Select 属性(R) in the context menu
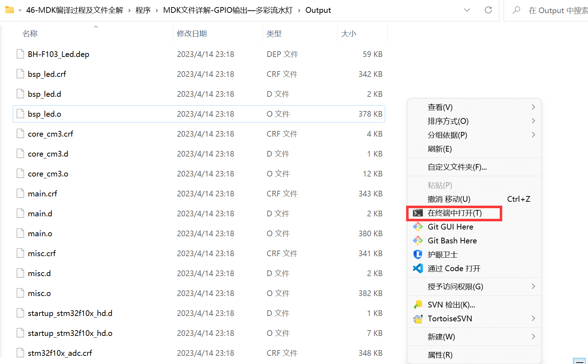The width and height of the screenshot is (588, 364). [x=440, y=355]
